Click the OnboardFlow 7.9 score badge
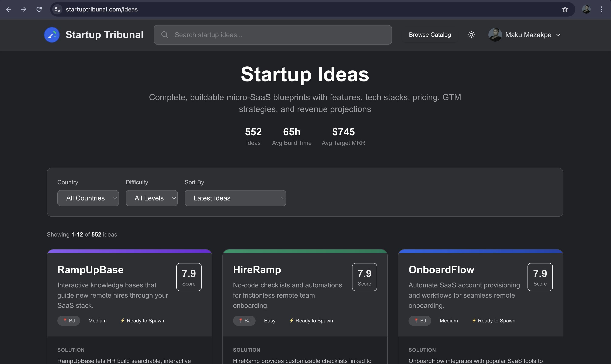Image resolution: width=611 pixels, height=364 pixels. click(x=540, y=277)
